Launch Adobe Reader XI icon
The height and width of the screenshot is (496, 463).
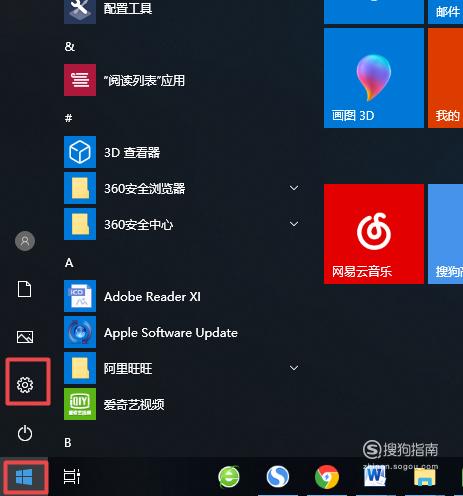80,296
